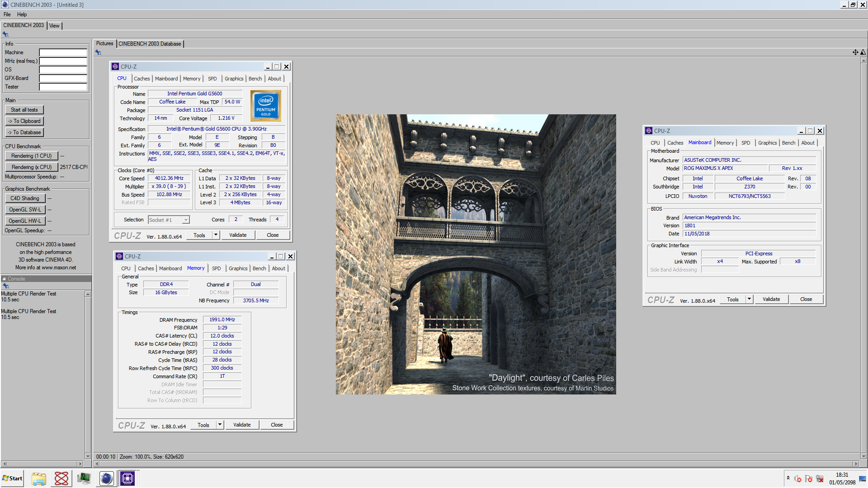Click into the GFX-Board input field
This screenshot has height=488, width=868.
tap(63, 78)
